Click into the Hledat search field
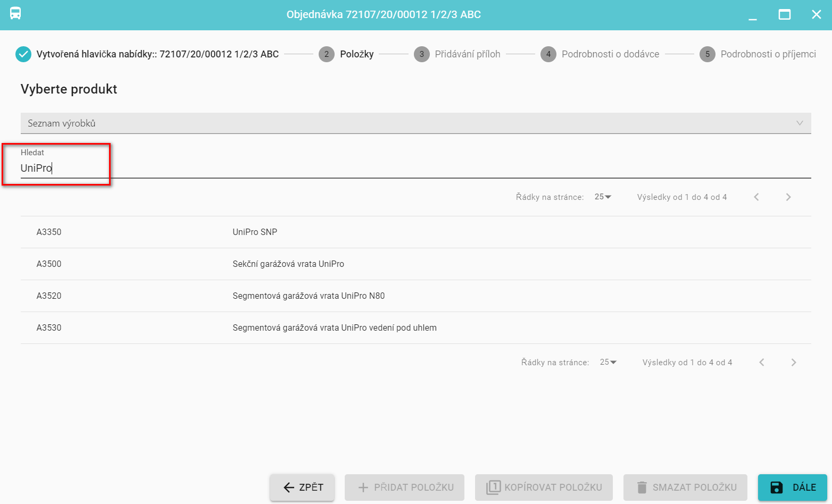The width and height of the screenshot is (832, 504). coord(415,169)
